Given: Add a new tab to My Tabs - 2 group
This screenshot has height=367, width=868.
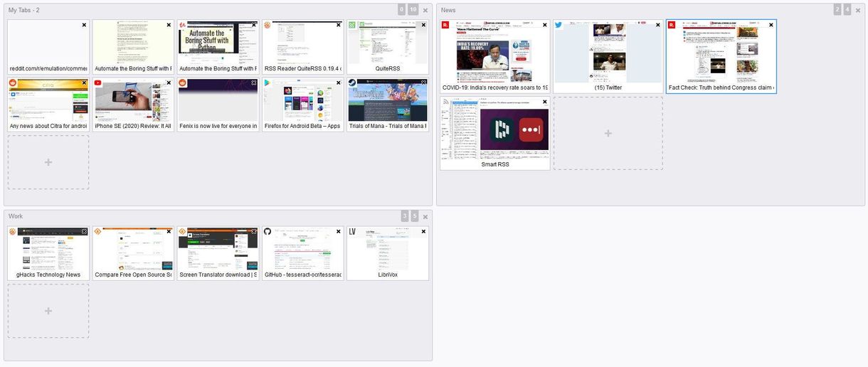Looking at the screenshot, I should tap(48, 162).
